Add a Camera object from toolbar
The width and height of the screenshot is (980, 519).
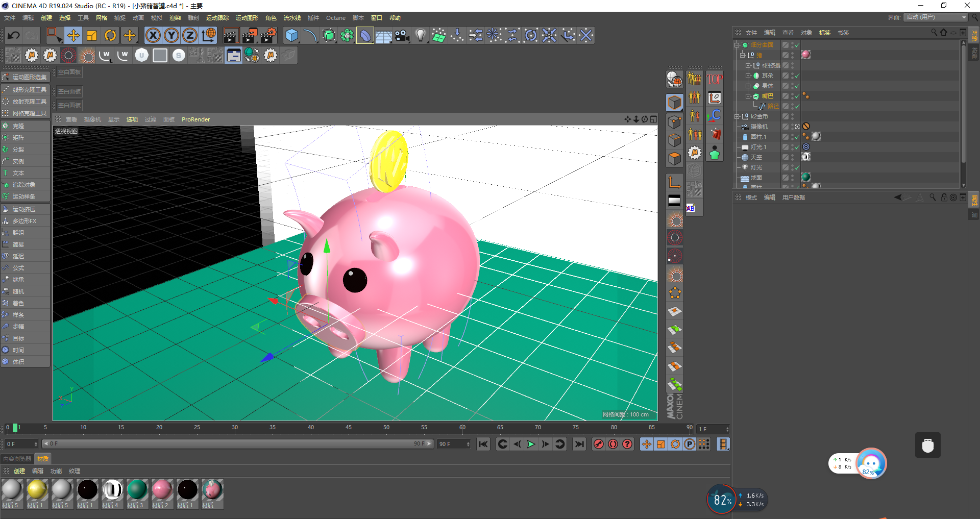point(402,35)
